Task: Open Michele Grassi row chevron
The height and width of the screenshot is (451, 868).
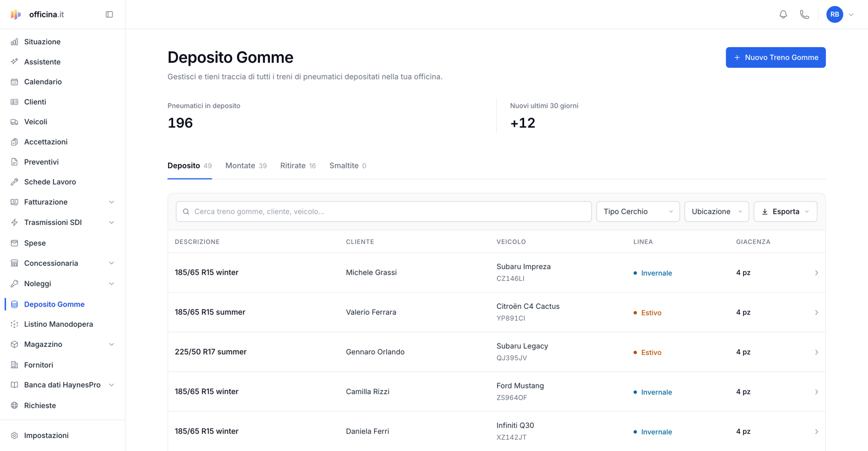Action: coord(816,273)
